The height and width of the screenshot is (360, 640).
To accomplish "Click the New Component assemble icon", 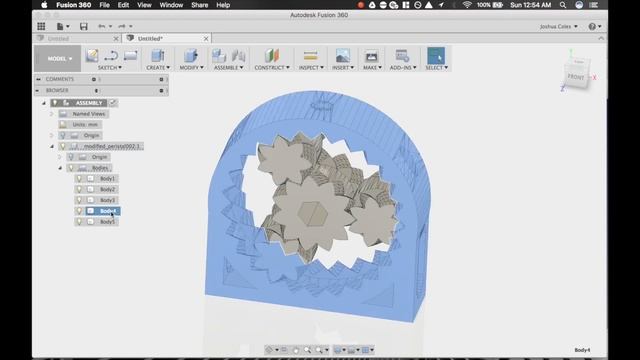I will pos(219,56).
